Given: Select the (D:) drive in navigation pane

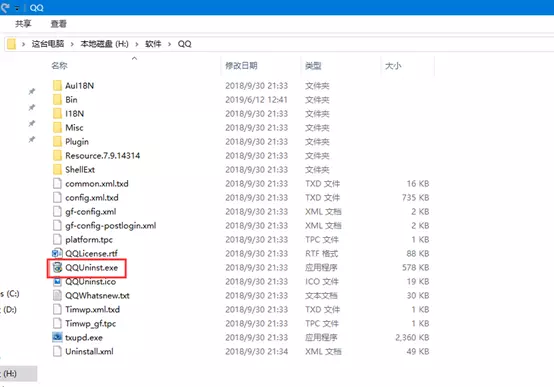Looking at the screenshot, I should point(9,310).
